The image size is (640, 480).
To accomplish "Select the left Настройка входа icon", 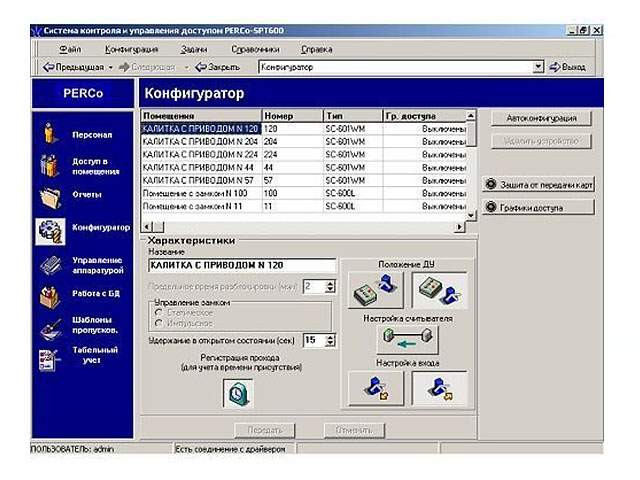I will pos(376,389).
